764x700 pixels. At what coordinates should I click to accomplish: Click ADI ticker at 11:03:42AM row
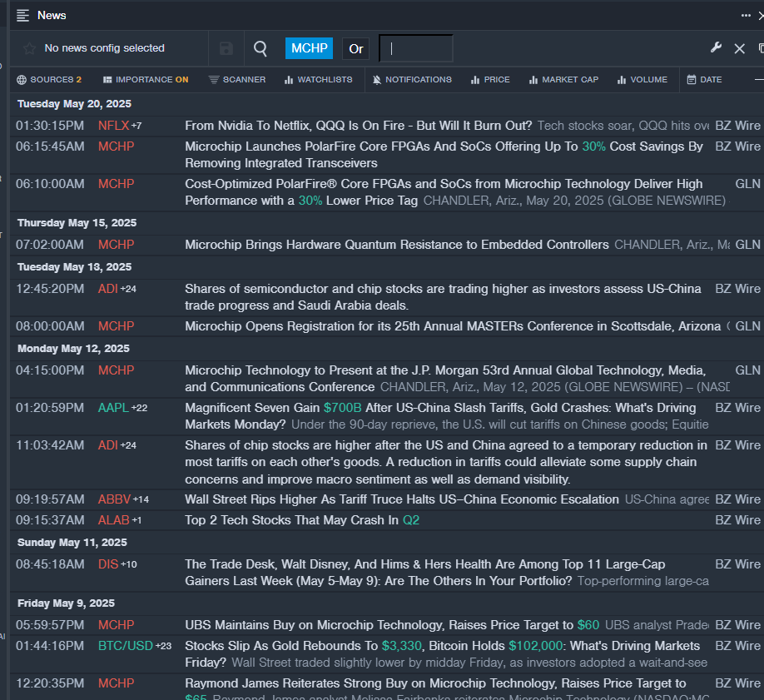coord(107,445)
